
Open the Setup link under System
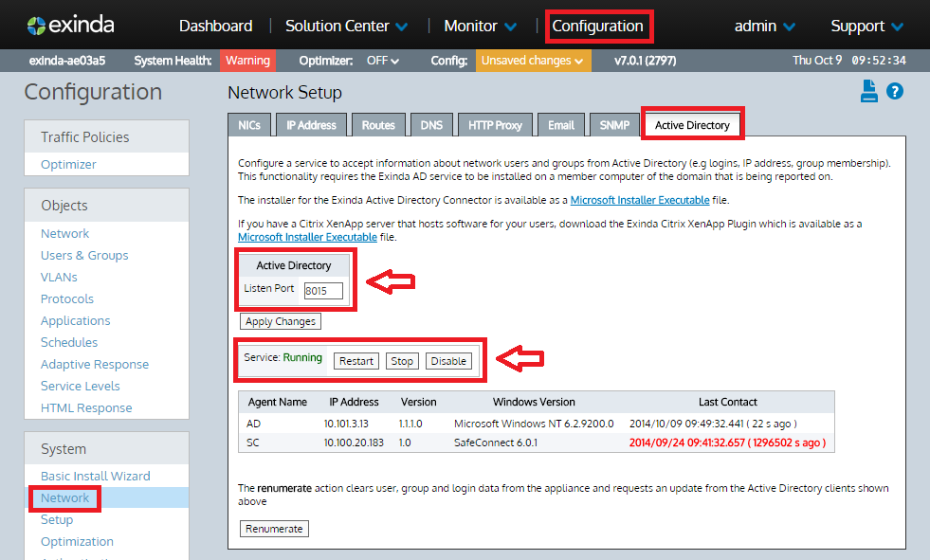pyautogui.click(x=56, y=519)
